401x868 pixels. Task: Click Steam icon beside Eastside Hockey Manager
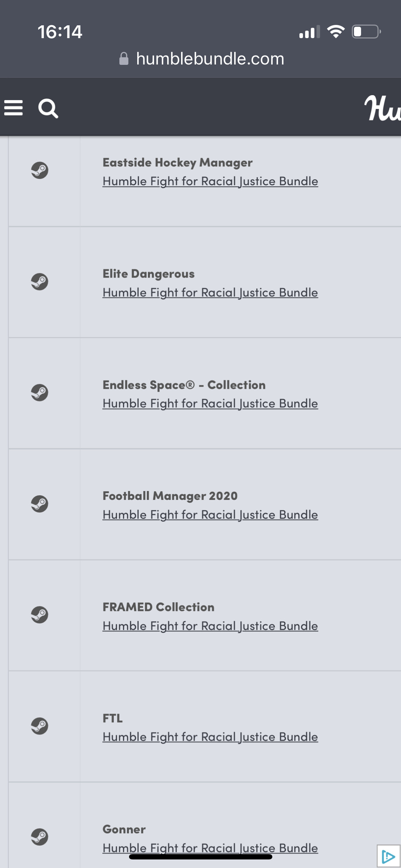(x=40, y=170)
